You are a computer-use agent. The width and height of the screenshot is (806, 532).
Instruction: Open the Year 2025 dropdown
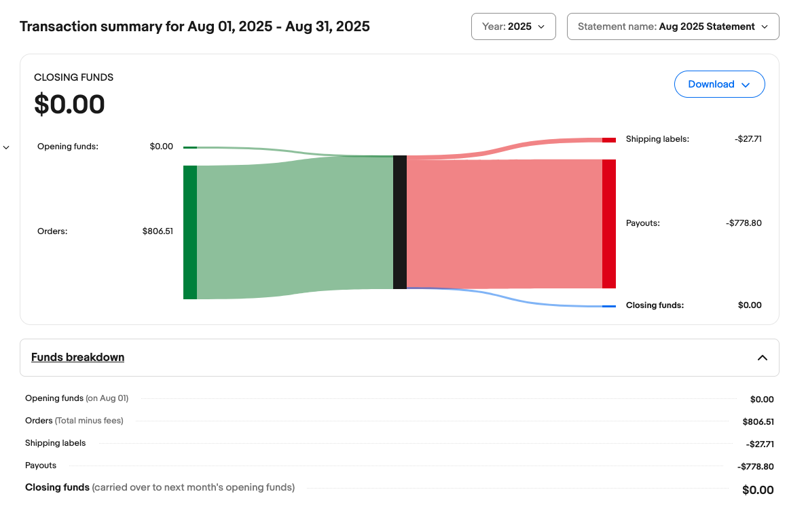(x=513, y=26)
